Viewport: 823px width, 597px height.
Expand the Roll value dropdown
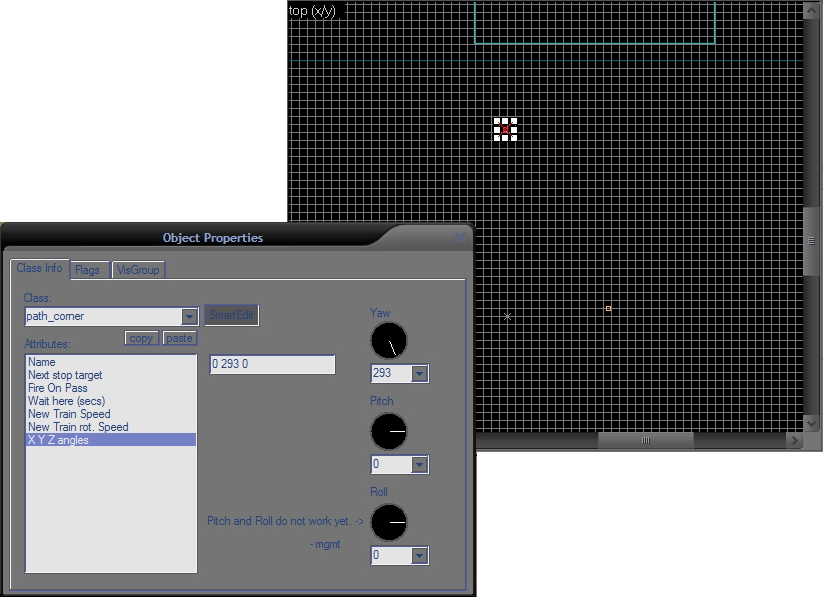(420, 556)
